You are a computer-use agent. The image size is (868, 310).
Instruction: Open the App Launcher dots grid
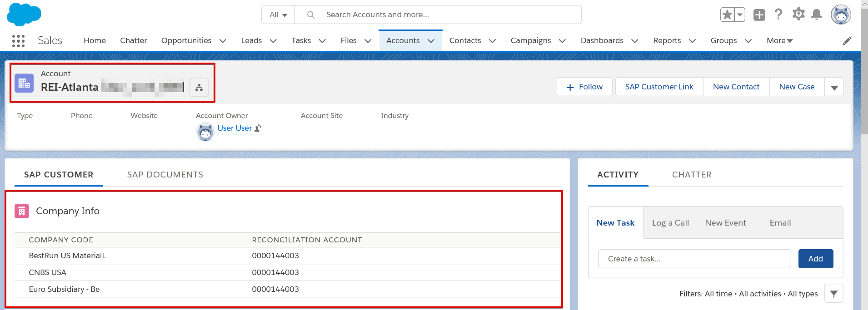(18, 41)
